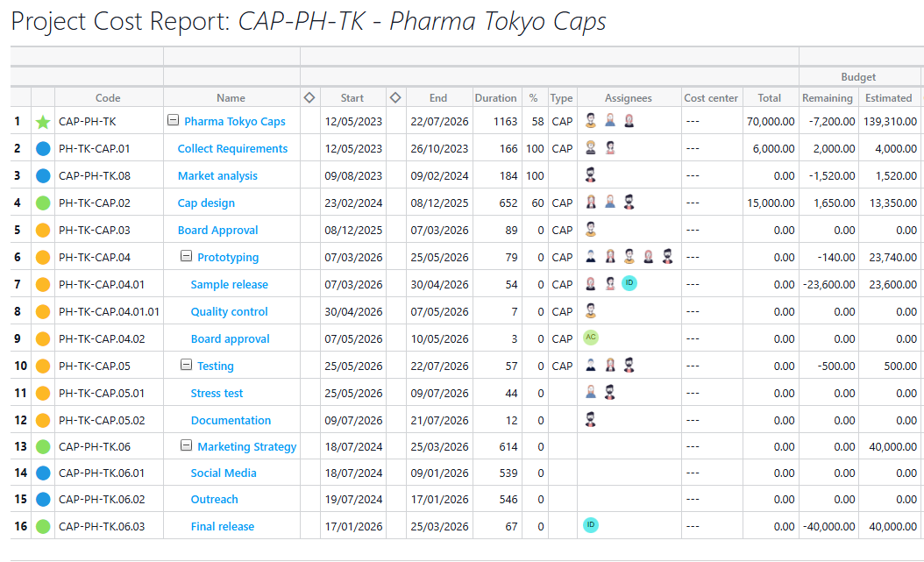Click the Duration column header

tap(495, 98)
